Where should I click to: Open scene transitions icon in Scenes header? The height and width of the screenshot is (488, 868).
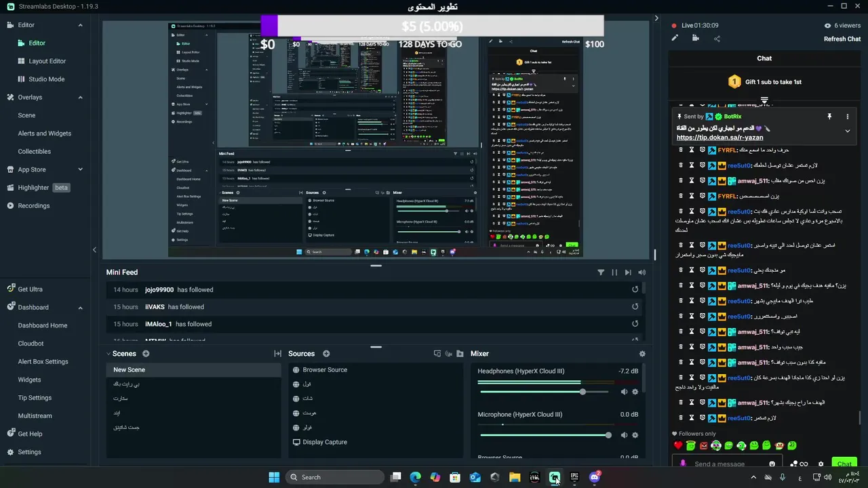tap(277, 354)
